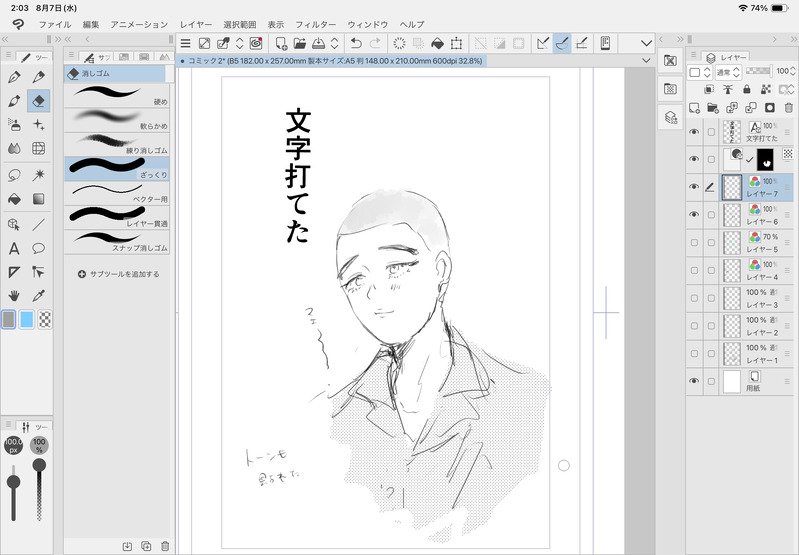The image size is (799, 555).
Task: Select the Lasso selection tool
Action: [14, 175]
